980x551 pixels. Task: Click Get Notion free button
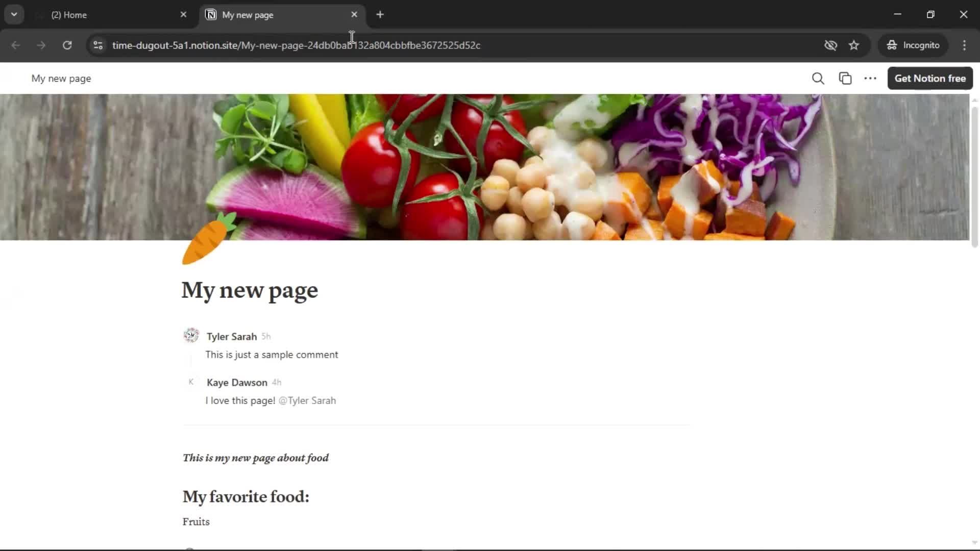(930, 79)
